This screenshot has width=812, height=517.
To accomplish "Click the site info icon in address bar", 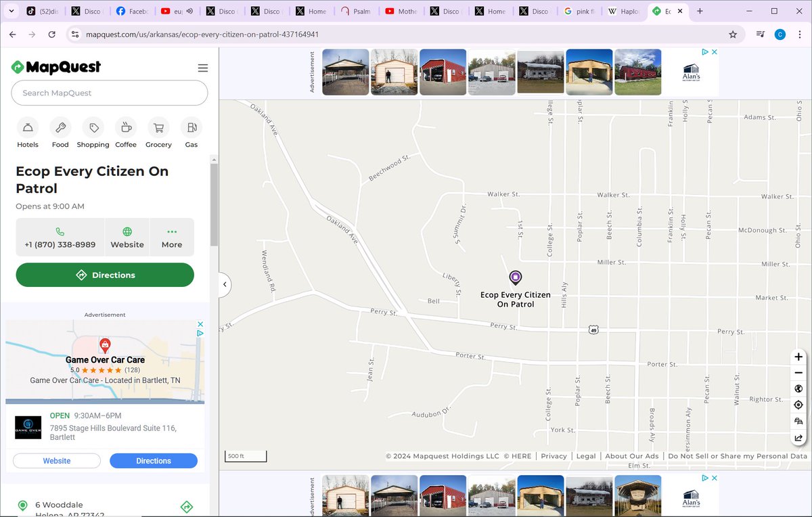I will (x=75, y=35).
